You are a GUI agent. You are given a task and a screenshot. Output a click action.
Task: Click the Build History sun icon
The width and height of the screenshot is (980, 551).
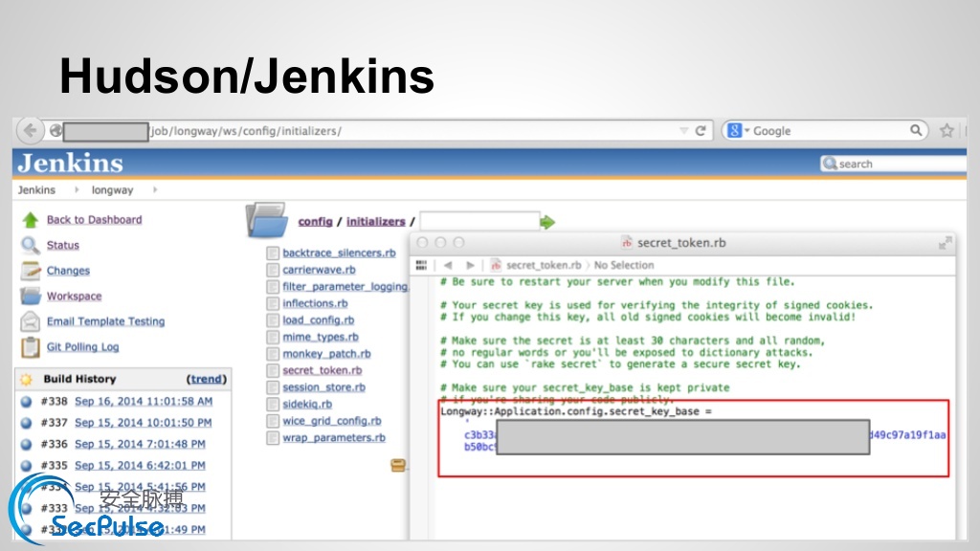26,379
